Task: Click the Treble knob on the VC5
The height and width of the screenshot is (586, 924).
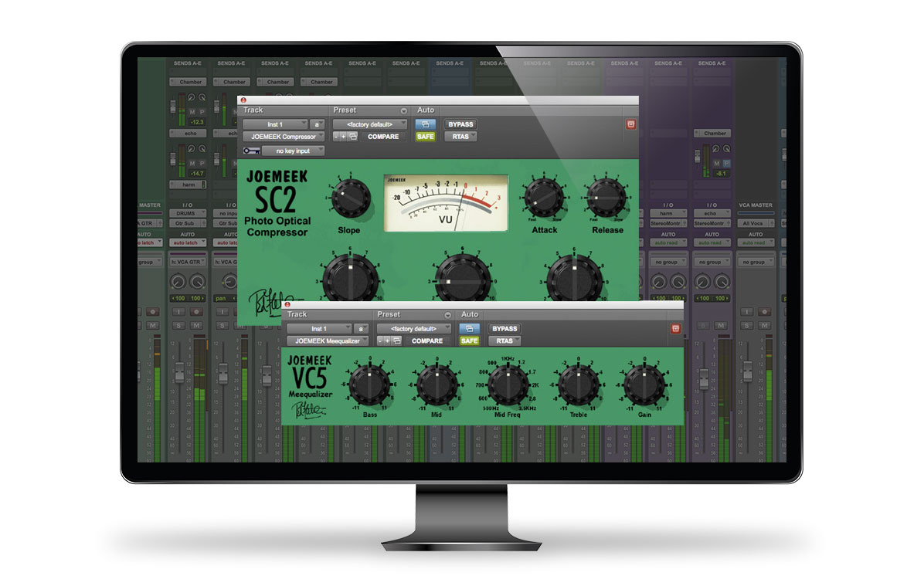Action: (578, 386)
